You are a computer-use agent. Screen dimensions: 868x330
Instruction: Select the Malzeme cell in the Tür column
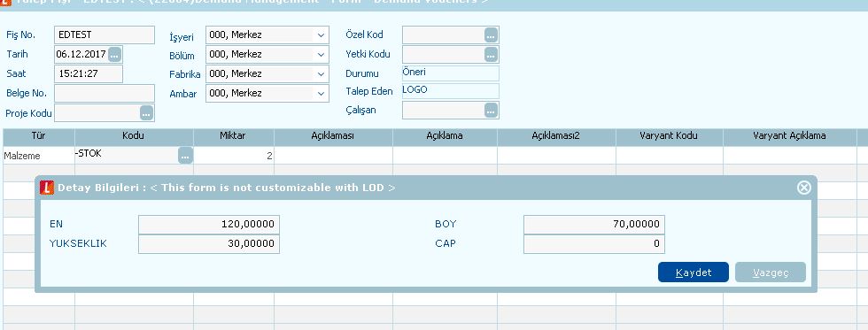coord(39,156)
